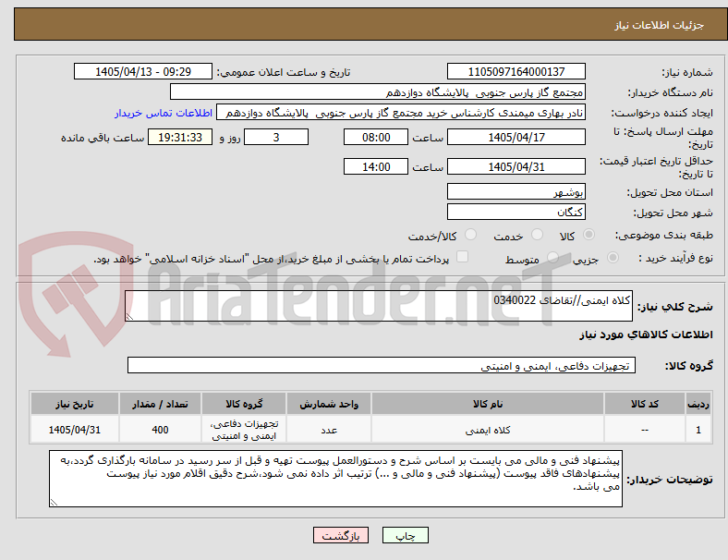This screenshot has width=728, height=560.
Task: Click the description textarea resize handle
Action: 129,316
